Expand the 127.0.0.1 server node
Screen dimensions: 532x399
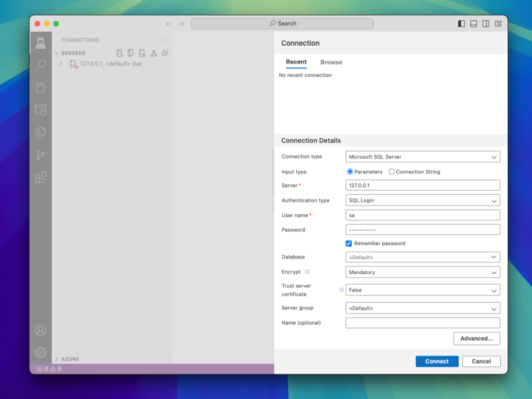pyautogui.click(x=61, y=64)
